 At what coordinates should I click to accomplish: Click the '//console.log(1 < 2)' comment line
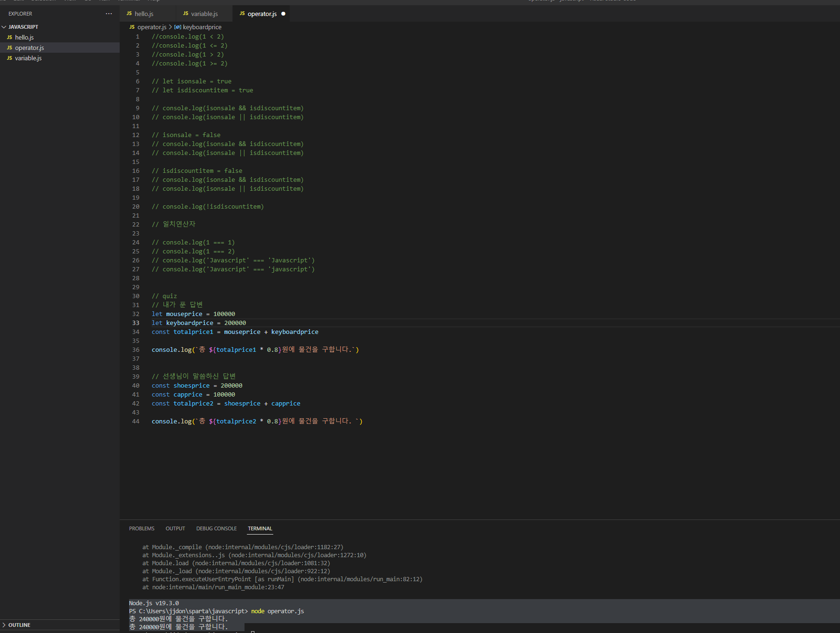tap(188, 37)
